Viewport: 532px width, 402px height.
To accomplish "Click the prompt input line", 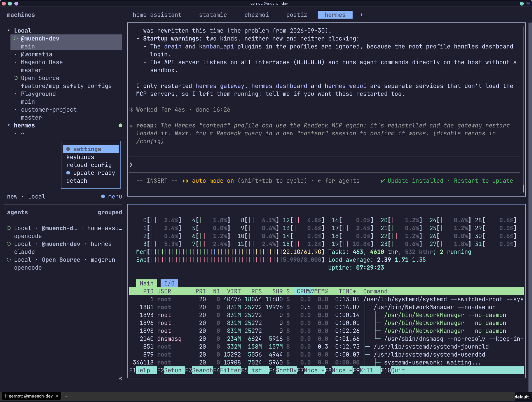I will [325, 165].
